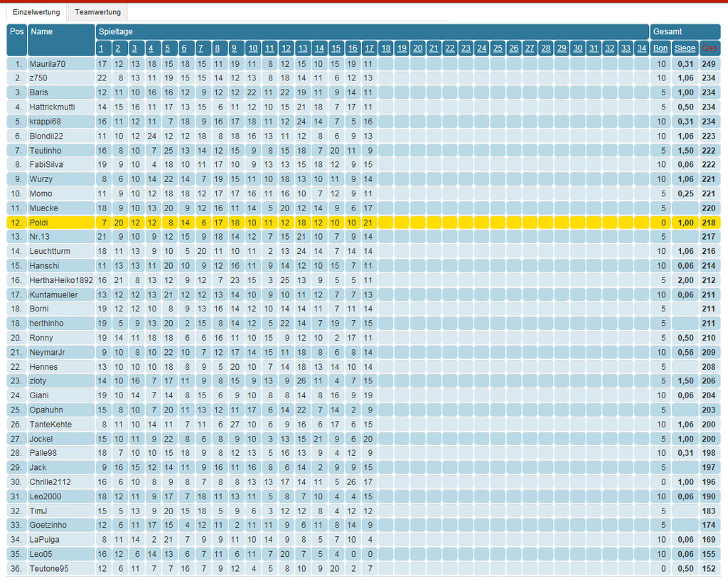
Task: Open matchday 12 column link
Action: click(x=286, y=48)
